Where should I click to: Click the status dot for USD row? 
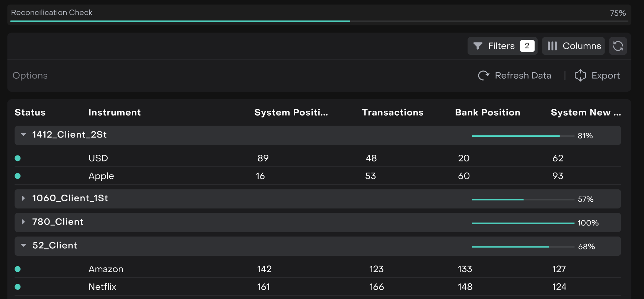click(17, 158)
